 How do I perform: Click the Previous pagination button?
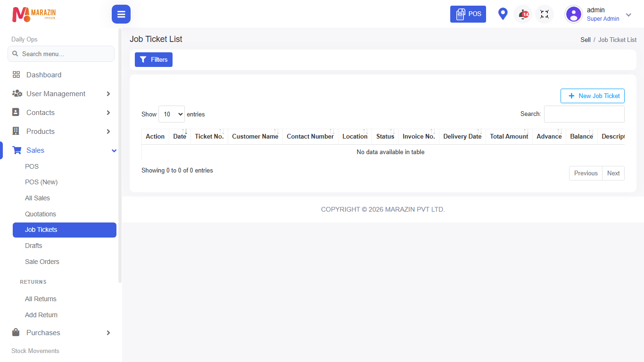586,173
